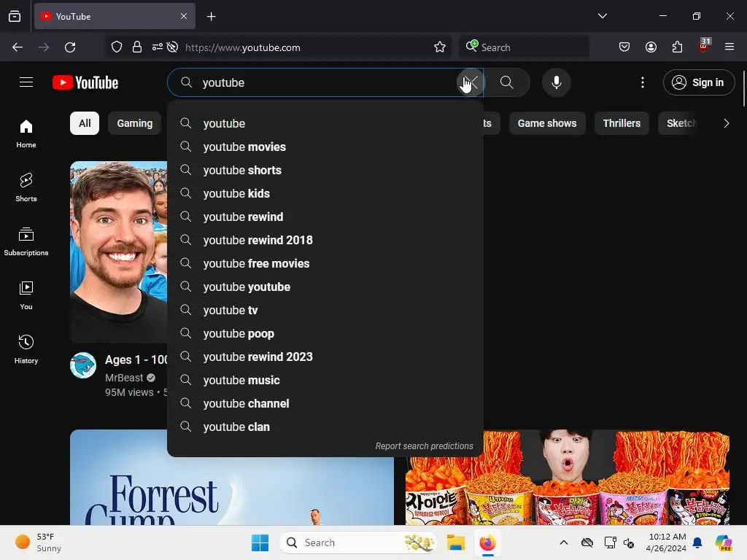The height and width of the screenshot is (560, 747).
Task: Click the youtube.com address bar URL
Action: tap(242, 47)
